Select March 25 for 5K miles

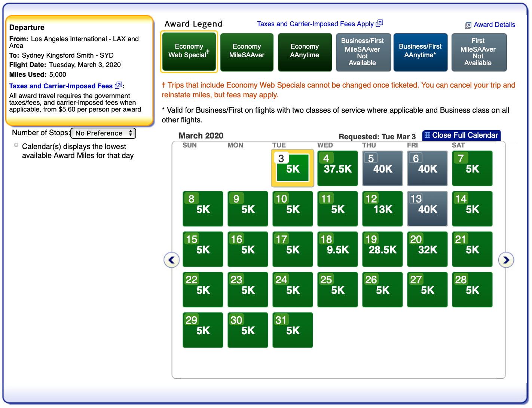point(337,290)
